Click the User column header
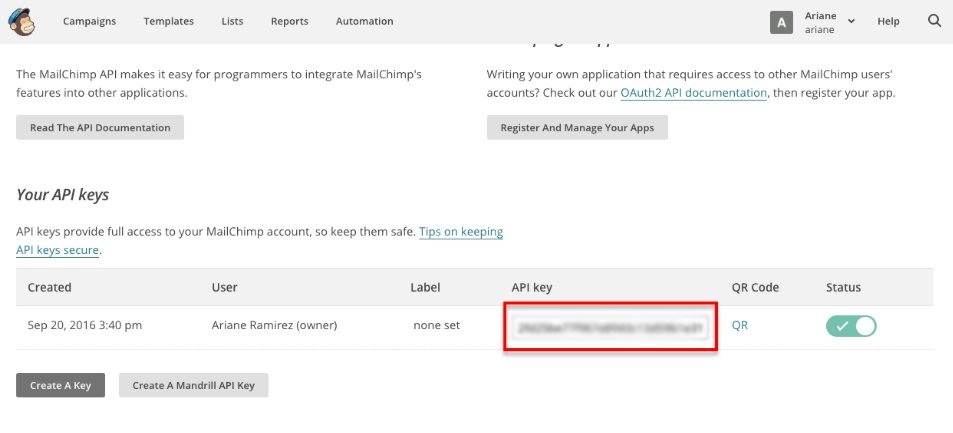 [x=224, y=288]
